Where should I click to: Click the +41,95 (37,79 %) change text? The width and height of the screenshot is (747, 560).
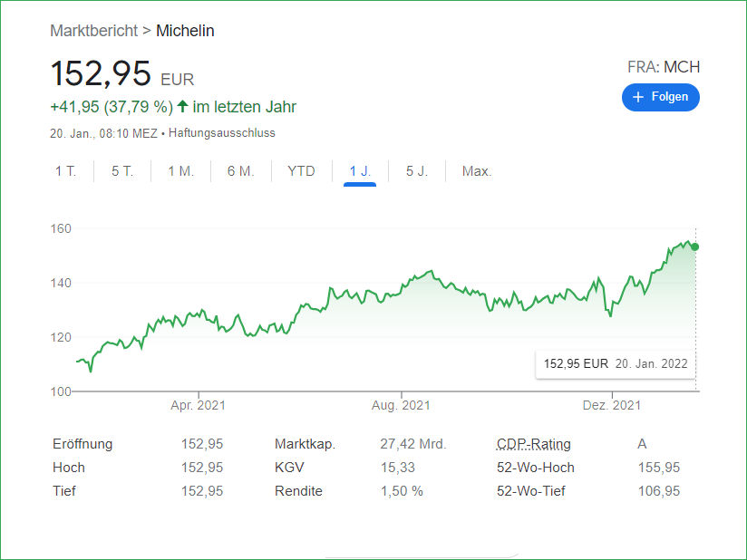[112, 107]
